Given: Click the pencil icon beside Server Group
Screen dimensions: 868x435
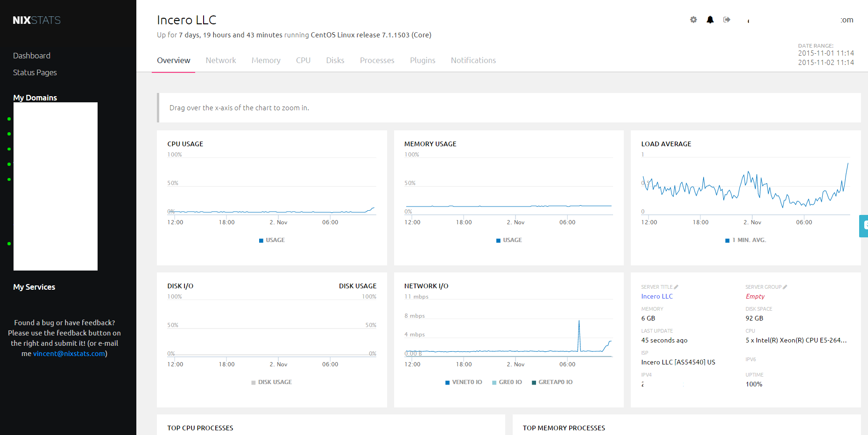Looking at the screenshot, I should pyautogui.click(x=785, y=287).
